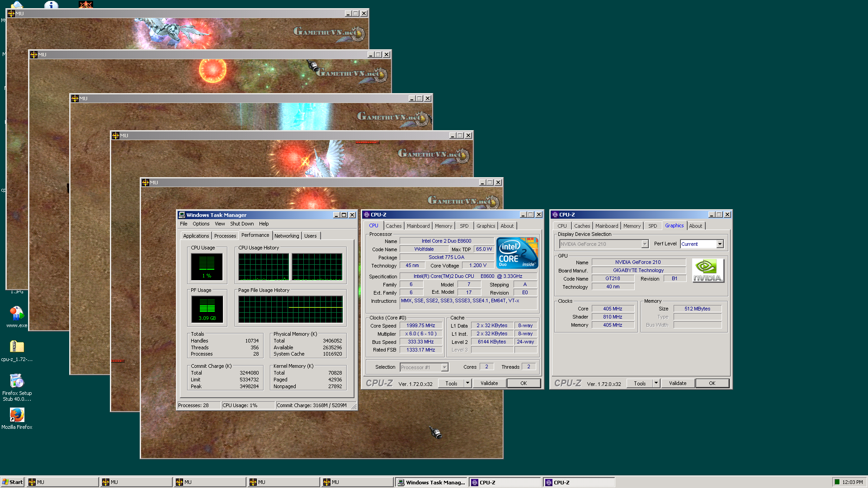Switch to Windows Task Manager taskbar button

(x=431, y=482)
